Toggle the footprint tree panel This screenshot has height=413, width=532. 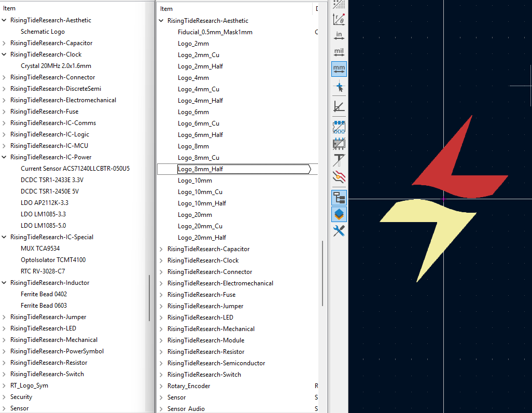pyautogui.click(x=339, y=198)
